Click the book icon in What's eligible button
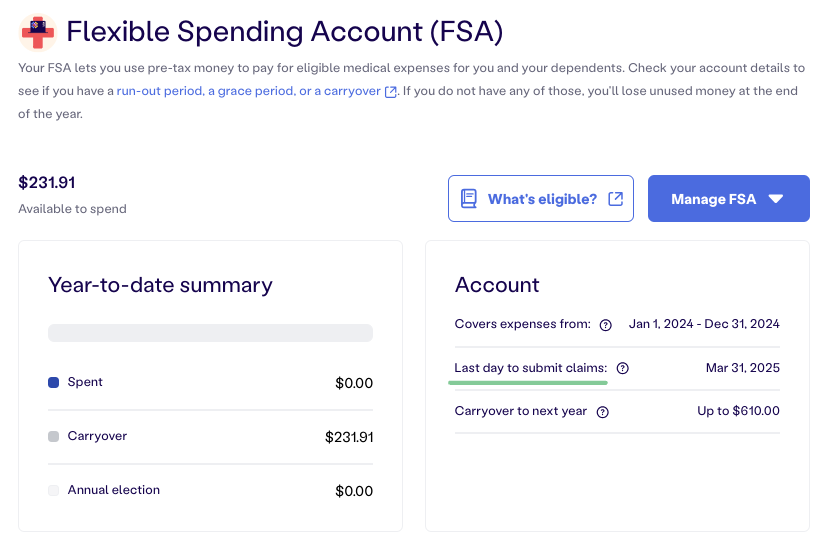The height and width of the screenshot is (533, 840). click(x=469, y=199)
